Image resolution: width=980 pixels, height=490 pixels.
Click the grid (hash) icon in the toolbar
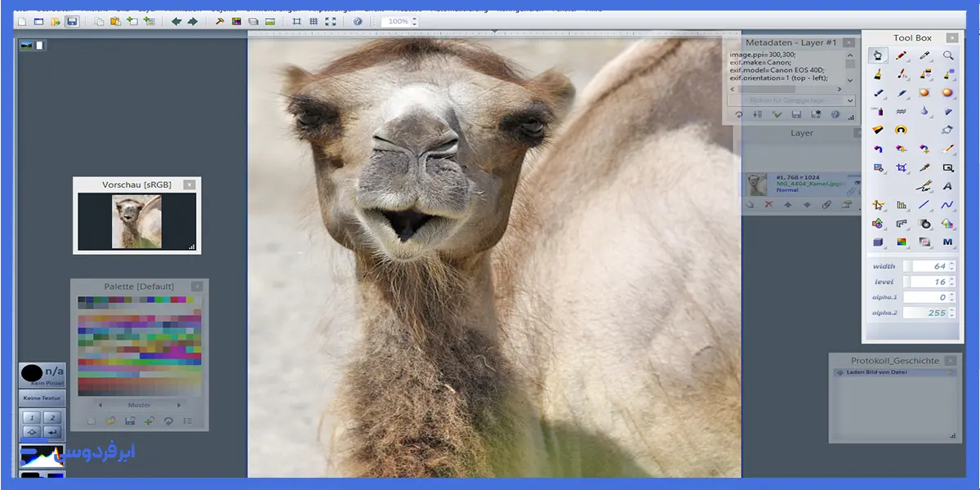[313, 21]
